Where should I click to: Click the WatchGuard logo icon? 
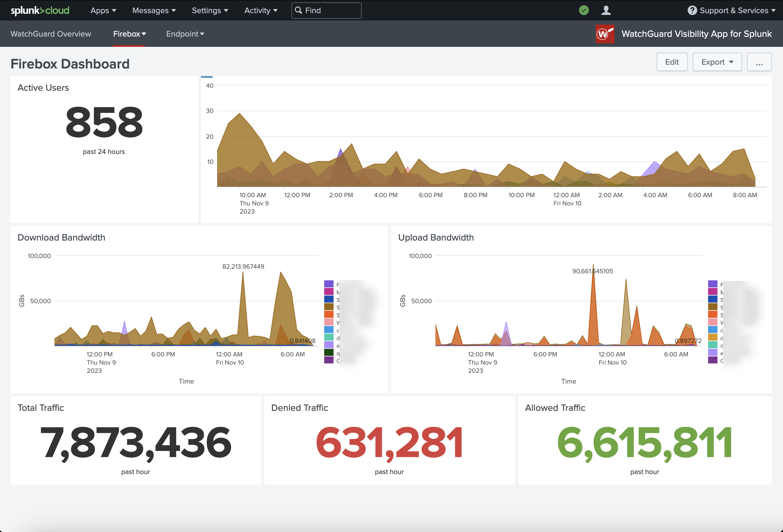tap(605, 34)
